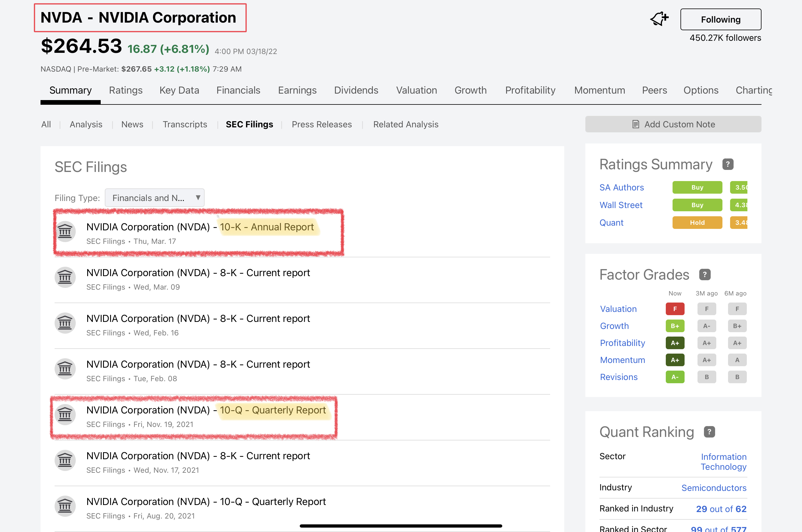
Task: Open the Momentum factor grade link
Action: (622, 360)
